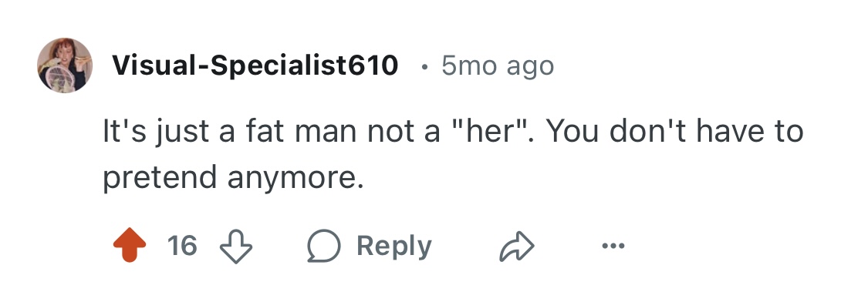Share this comment using the arrow icon

(516, 246)
